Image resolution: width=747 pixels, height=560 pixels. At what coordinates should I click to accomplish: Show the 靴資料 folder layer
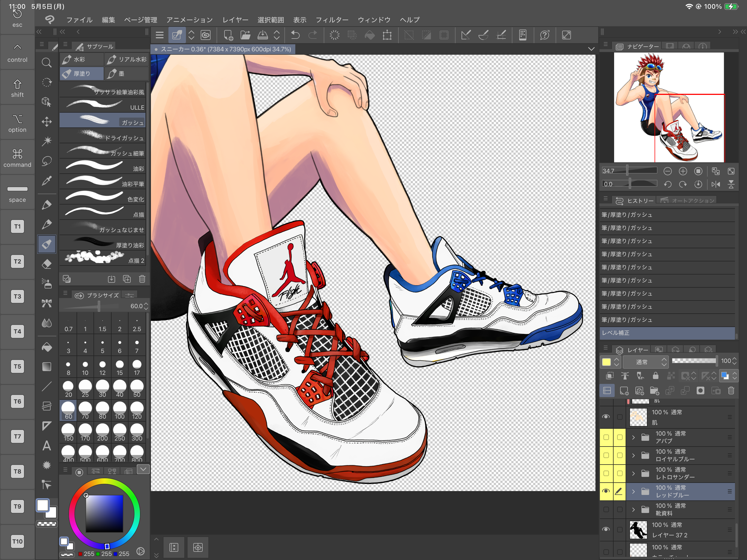pos(606,509)
